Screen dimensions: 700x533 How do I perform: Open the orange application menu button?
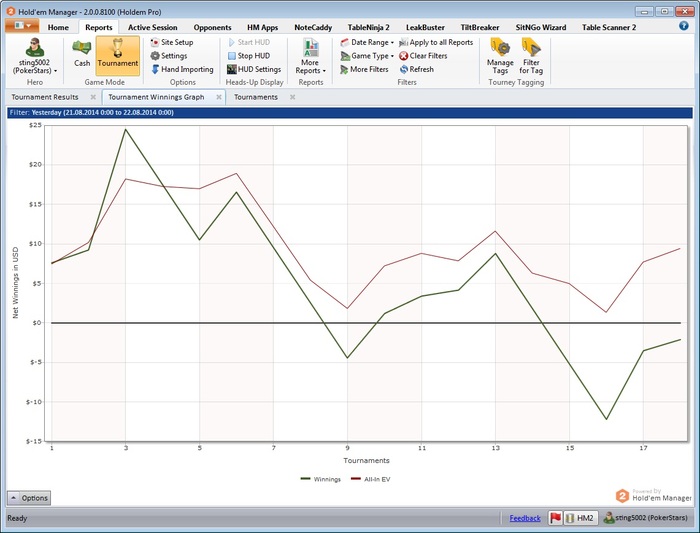22,25
